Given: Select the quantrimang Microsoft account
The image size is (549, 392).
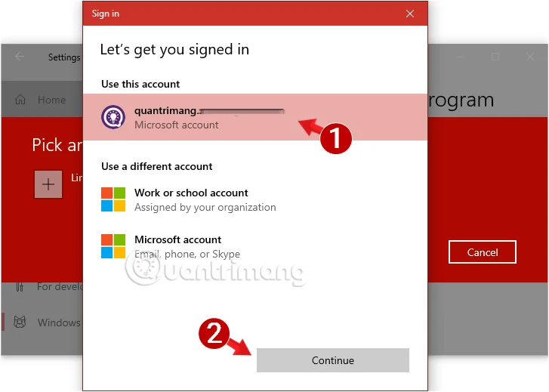Looking at the screenshot, I should tap(255, 117).
